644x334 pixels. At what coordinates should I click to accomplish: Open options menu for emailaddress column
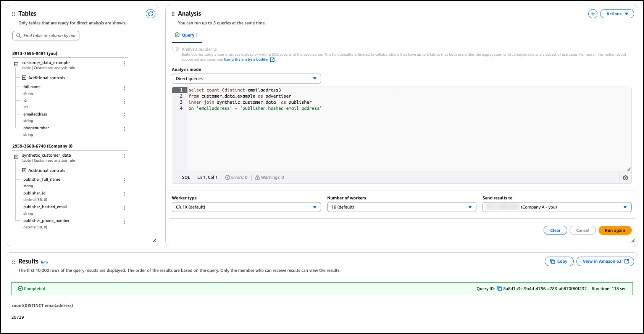(x=124, y=115)
